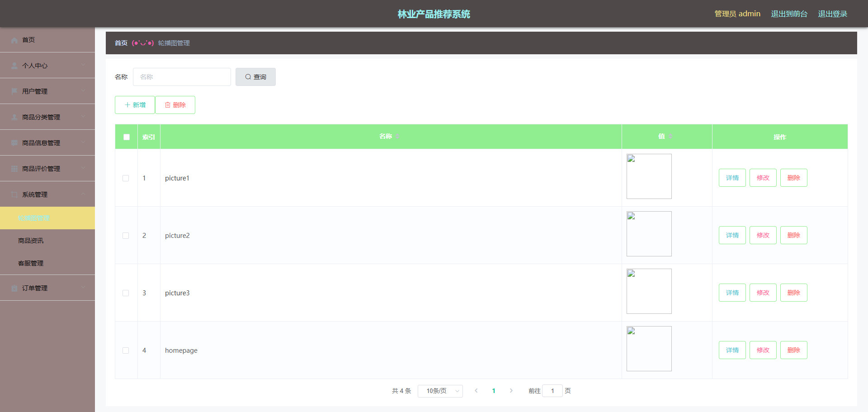
Task: Click 退出登录 in the top bar
Action: 832,14
